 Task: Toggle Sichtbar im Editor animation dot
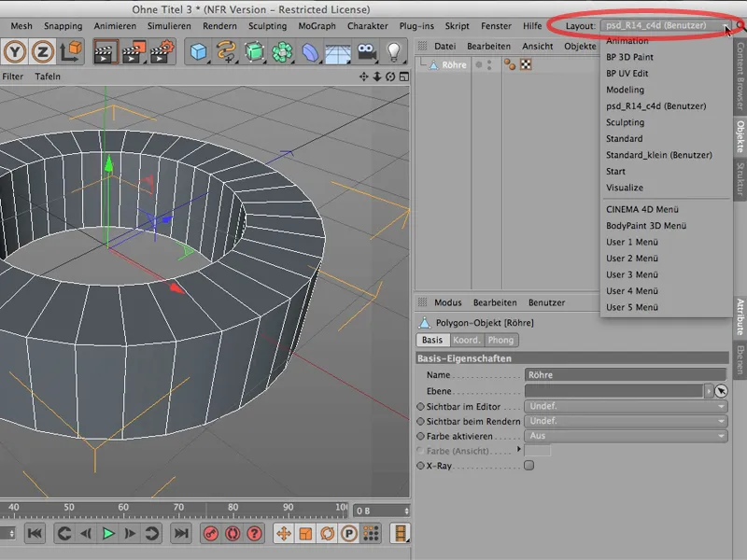coord(420,407)
